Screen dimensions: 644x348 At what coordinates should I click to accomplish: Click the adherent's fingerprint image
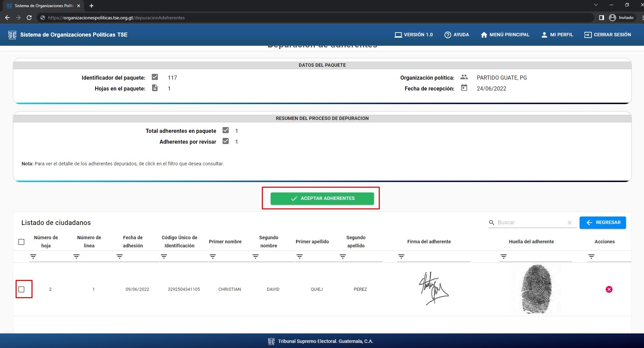[x=537, y=289]
